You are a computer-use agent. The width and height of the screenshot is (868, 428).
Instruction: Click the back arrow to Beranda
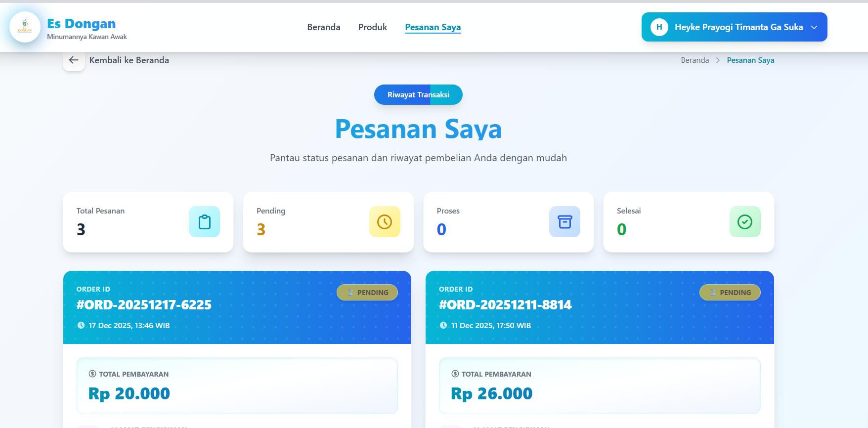73,60
